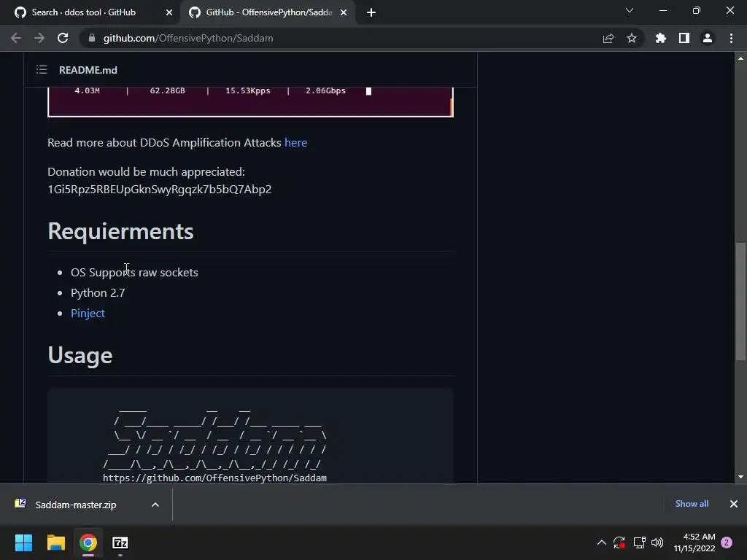Follow the 'here' amplification attacks link
This screenshot has height=560, width=747.
click(296, 143)
